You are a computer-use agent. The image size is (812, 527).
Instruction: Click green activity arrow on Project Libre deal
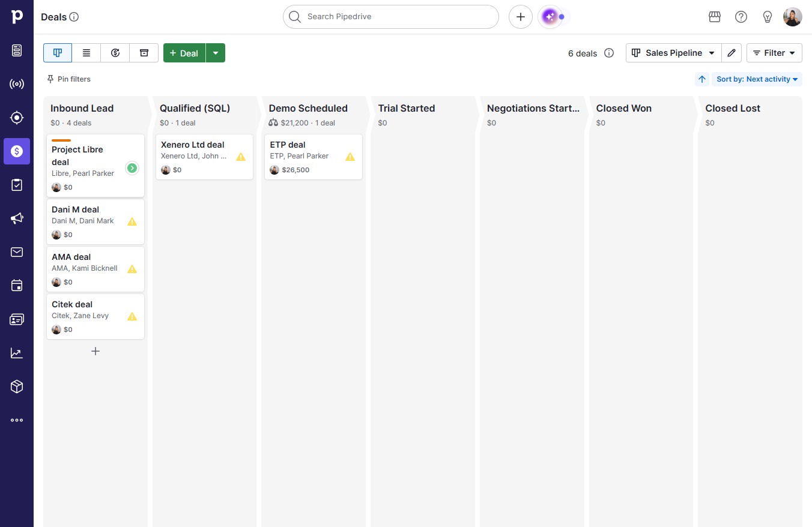pyautogui.click(x=132, y=168)
